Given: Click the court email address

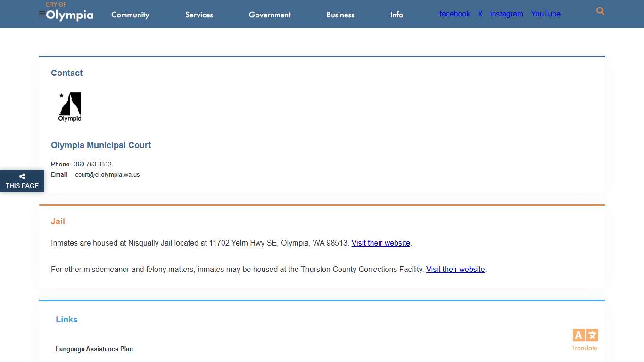Looking at the screenshot, I should point(107,175).
